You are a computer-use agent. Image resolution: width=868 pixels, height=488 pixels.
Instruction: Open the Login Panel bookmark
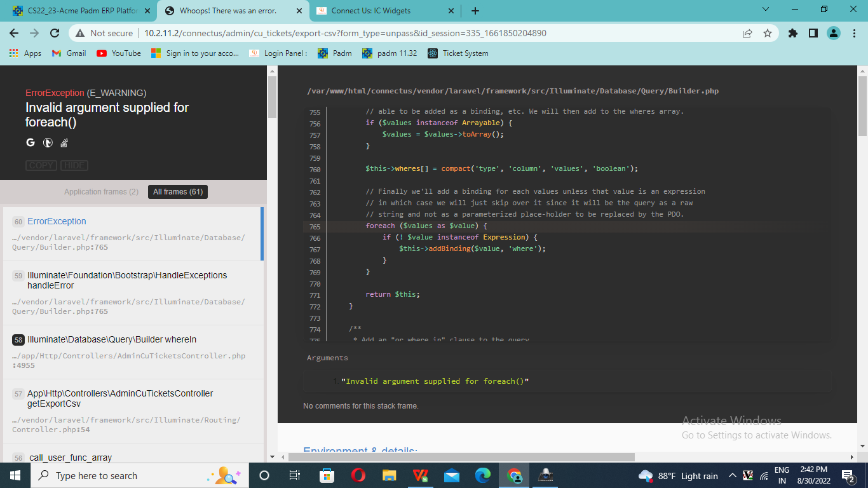tap(278, 53)
